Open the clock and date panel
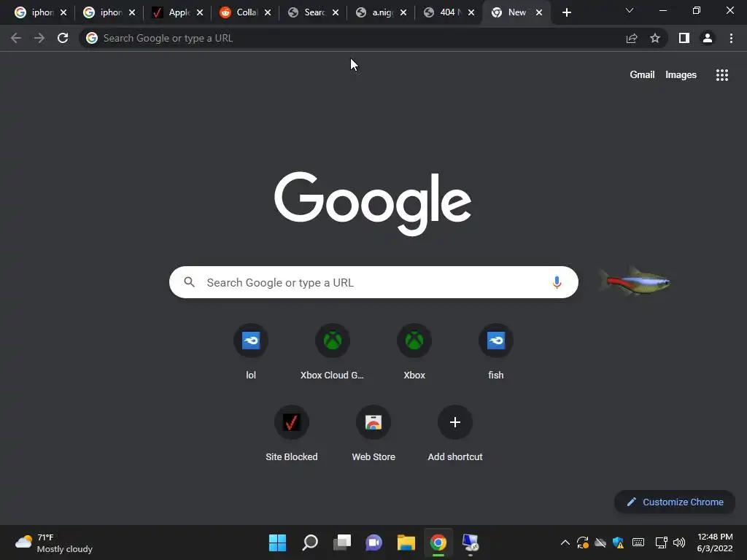This screenshot has height=560, width=747. [x=715, y=542]
